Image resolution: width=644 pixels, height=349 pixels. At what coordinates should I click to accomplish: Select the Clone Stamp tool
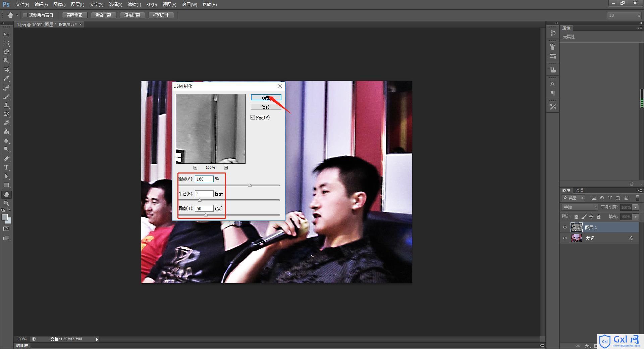6,105
